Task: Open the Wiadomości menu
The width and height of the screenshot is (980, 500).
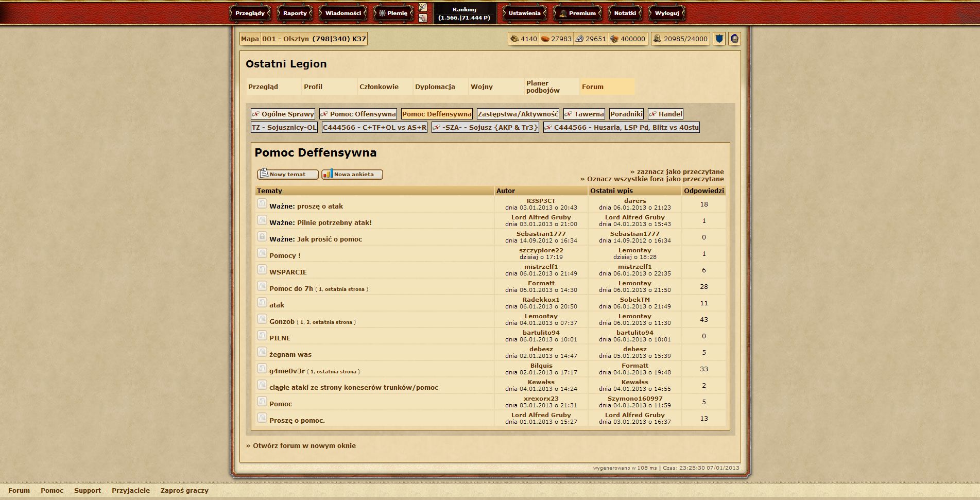Action: (343, 13)
